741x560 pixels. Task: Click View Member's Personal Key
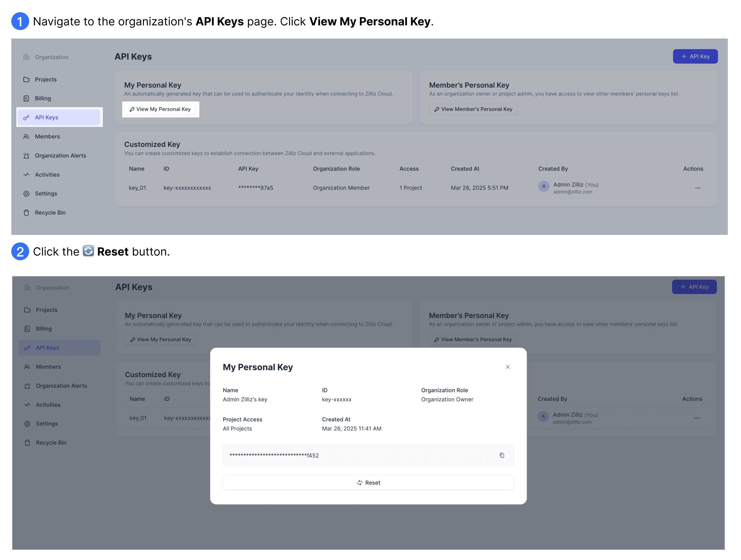click(473, 109)
